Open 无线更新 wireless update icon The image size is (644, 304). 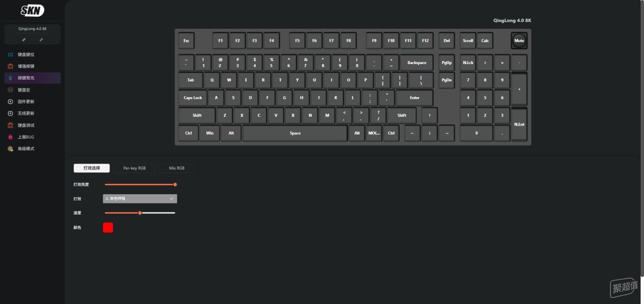pyautogui.click(x=10, y=113)
